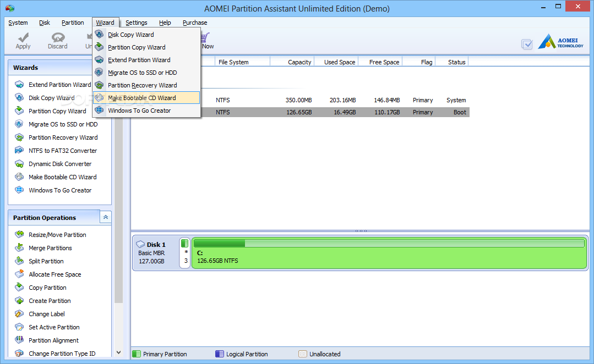The image size is (594, 364).
Task: Click Change Partition Type ID link
Action: coord(62,354)
